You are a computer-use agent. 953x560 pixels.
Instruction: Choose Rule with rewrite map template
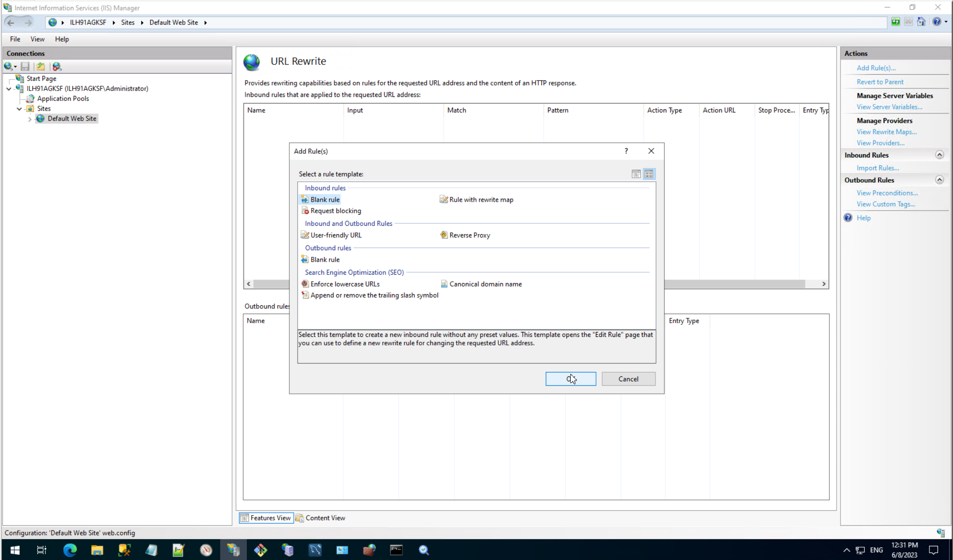[481, 200]
